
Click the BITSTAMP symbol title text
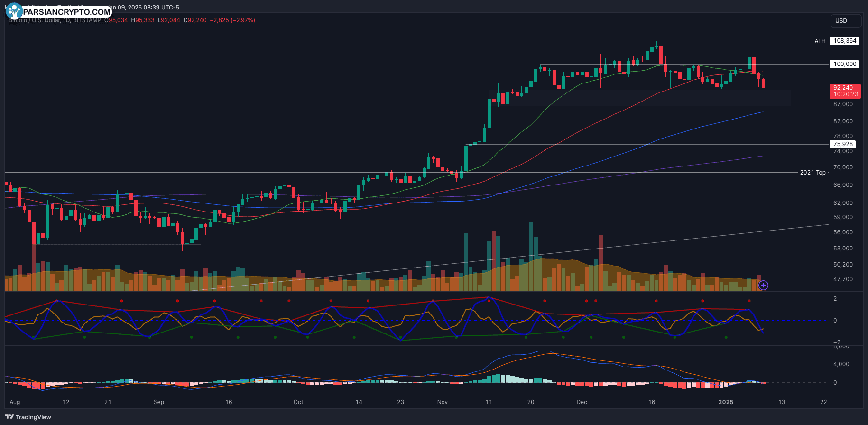click(x=55, y=20)
